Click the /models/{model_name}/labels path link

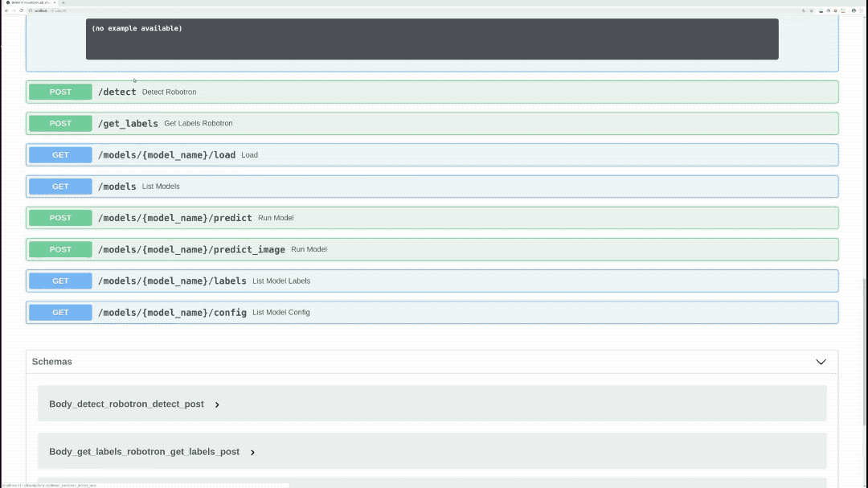tap(172, 281)
